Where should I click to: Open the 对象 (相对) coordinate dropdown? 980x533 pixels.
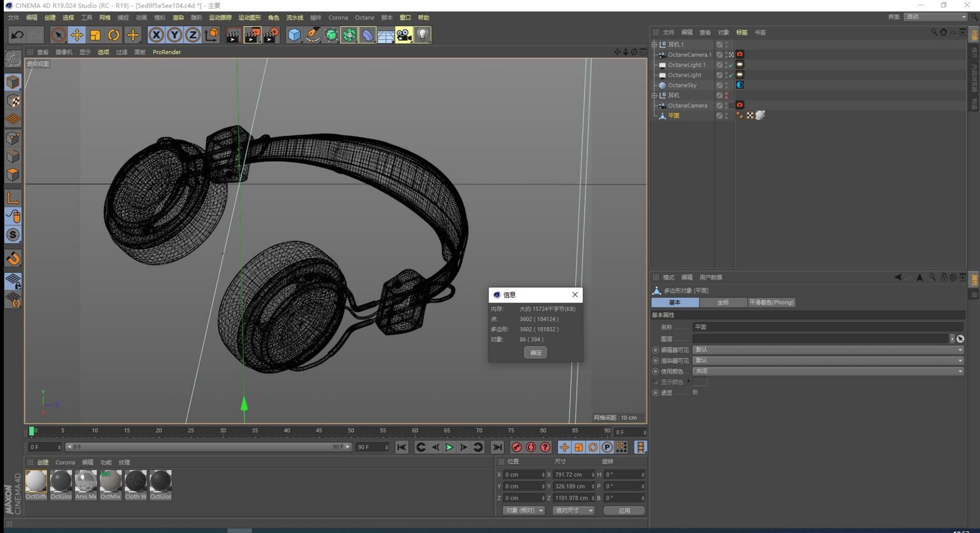(x=524, y=511)
